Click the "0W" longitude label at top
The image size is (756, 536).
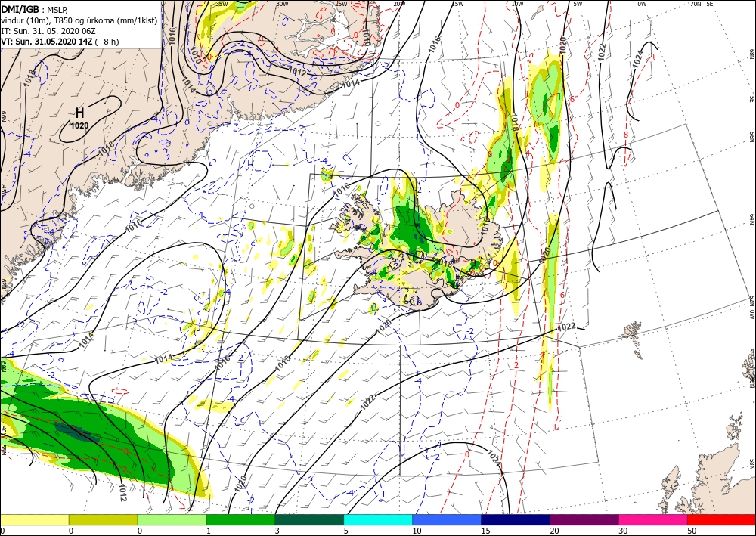point(642,4)
